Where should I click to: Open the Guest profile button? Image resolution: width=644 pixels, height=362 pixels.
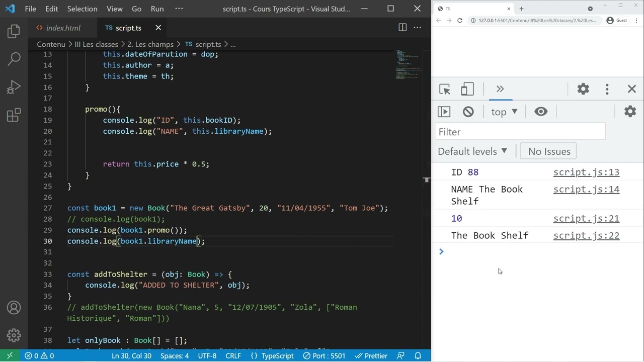click(617, 21)
